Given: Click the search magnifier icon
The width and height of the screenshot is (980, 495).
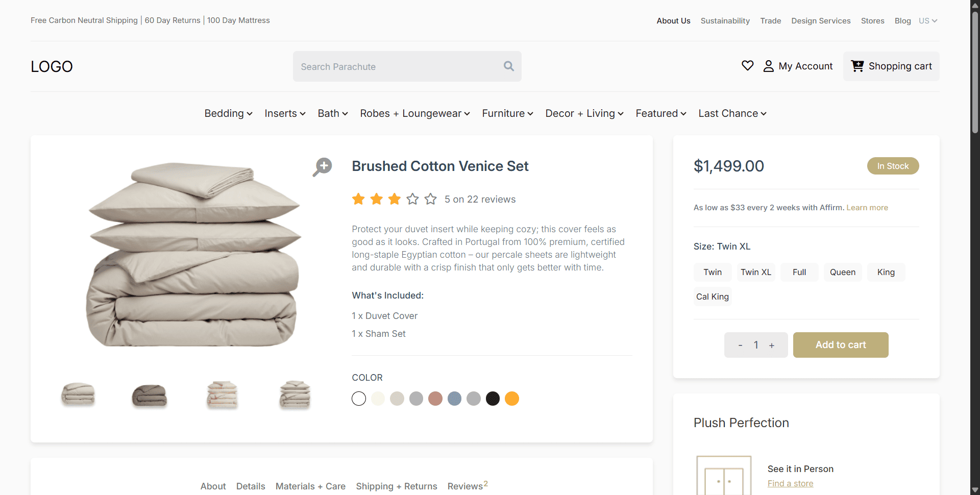Looking at the screenshot, I should pyautogui.click(x=508, y=66).
